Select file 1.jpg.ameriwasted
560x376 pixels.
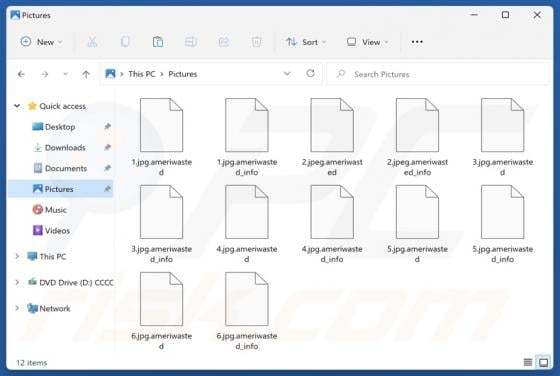(161, 137)
